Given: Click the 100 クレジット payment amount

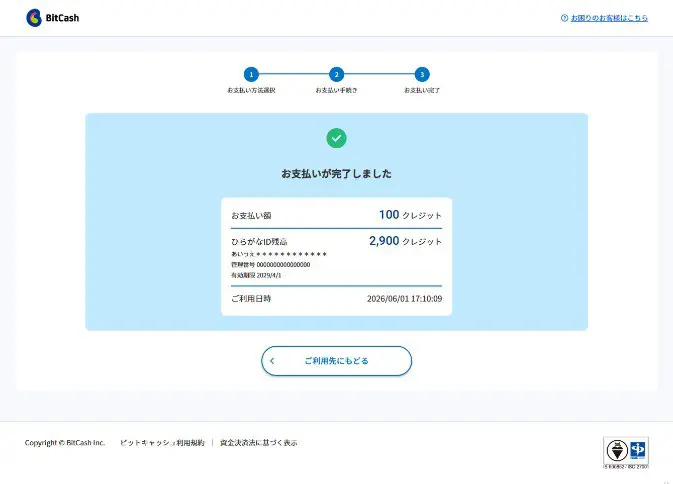Looking at the screenshot, I should (410, 215).
